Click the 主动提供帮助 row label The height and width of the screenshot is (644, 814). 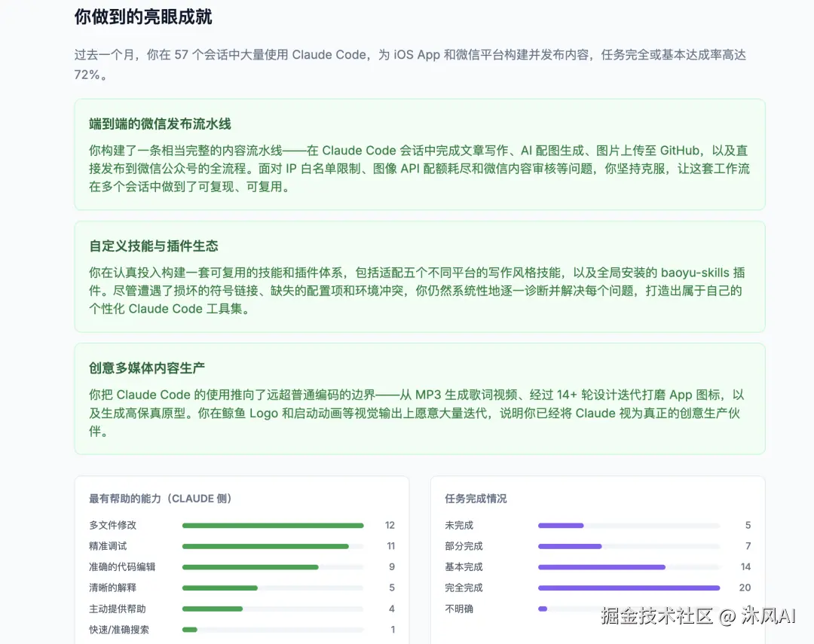[118, 609]
